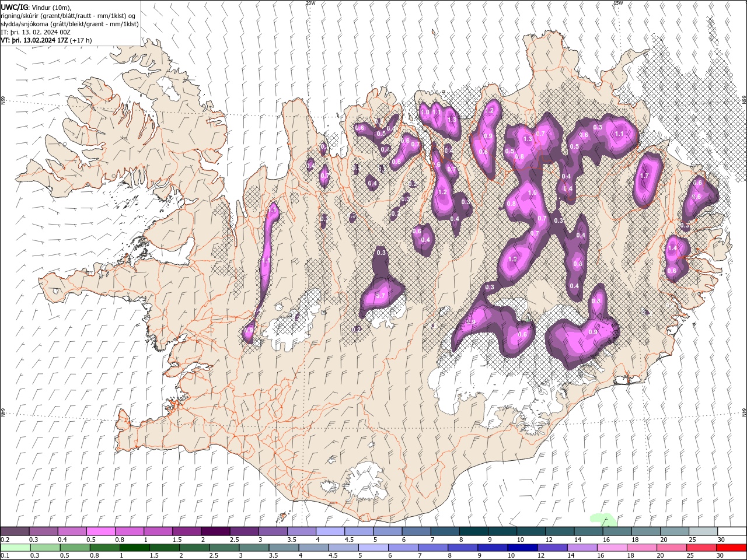This screenshot has width=747, height=560.
Task: Click the 0.1 label in the rain legend
Action: point(5,556)
